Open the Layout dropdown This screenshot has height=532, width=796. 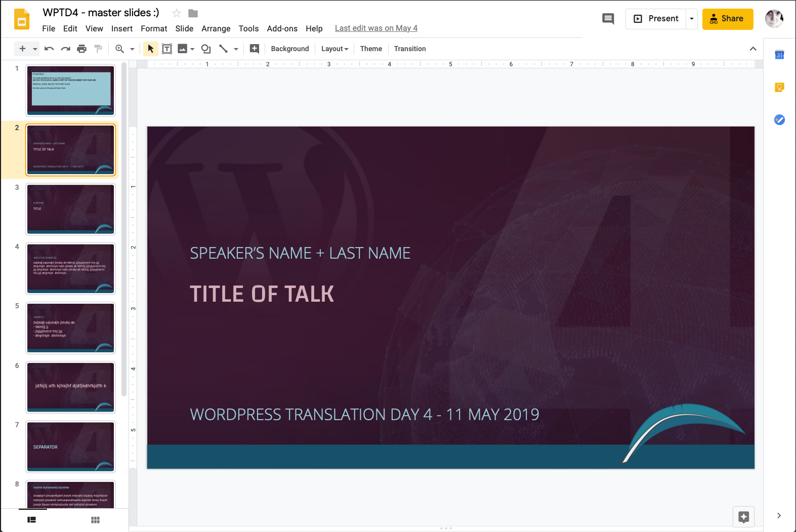click(335, 49)
